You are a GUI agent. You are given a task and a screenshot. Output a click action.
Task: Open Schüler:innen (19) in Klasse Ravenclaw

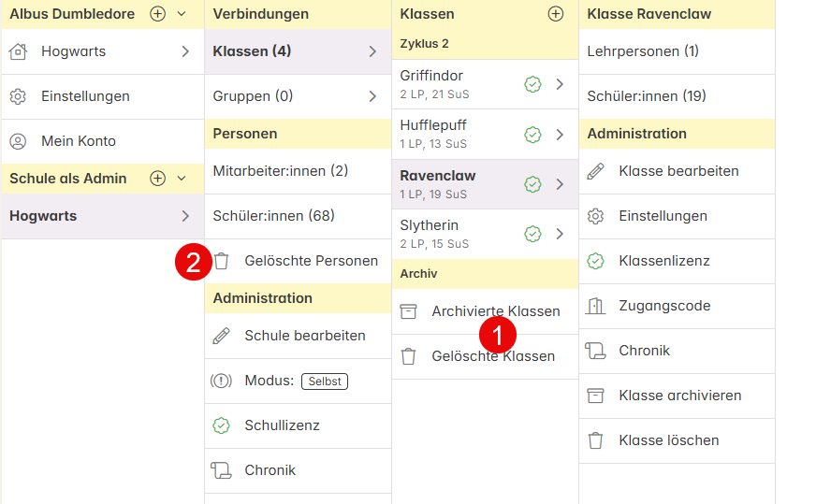point(678,96)
